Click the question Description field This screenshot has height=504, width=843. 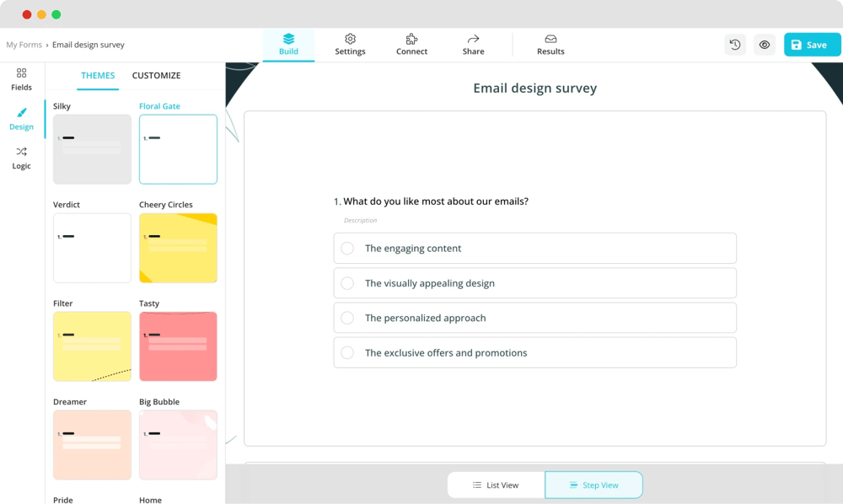(361, 221)
